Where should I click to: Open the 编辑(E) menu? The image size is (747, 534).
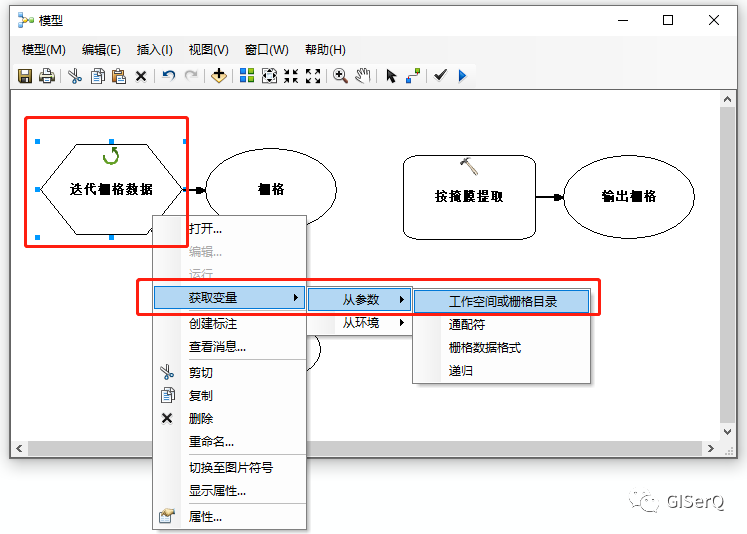tap(101, 50)
